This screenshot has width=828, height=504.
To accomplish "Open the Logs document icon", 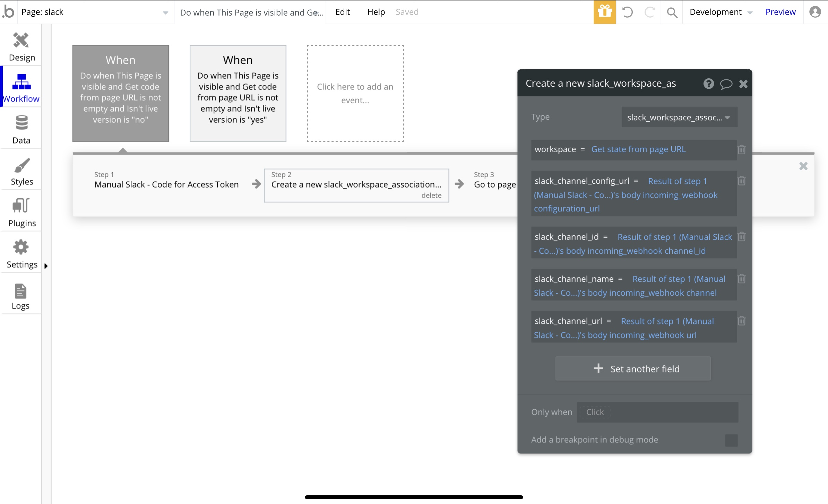I will [x=20, y=291].
